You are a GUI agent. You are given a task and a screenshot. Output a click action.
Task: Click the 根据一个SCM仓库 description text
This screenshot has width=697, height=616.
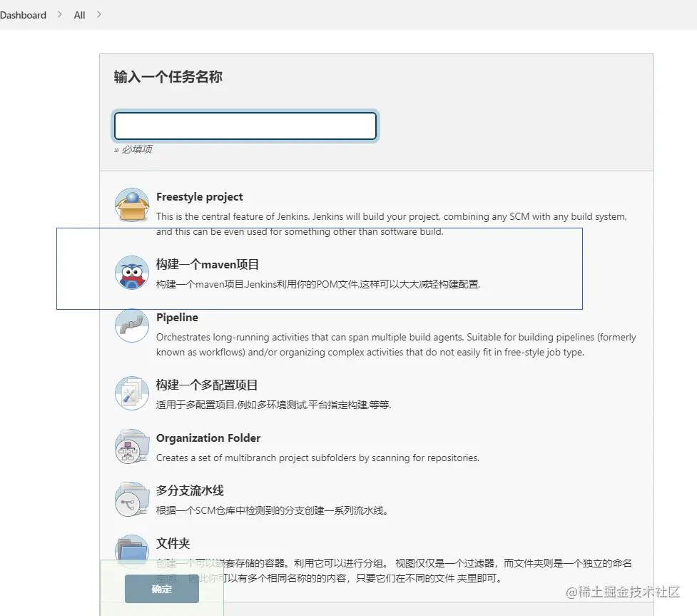click(x=272, y=510)
